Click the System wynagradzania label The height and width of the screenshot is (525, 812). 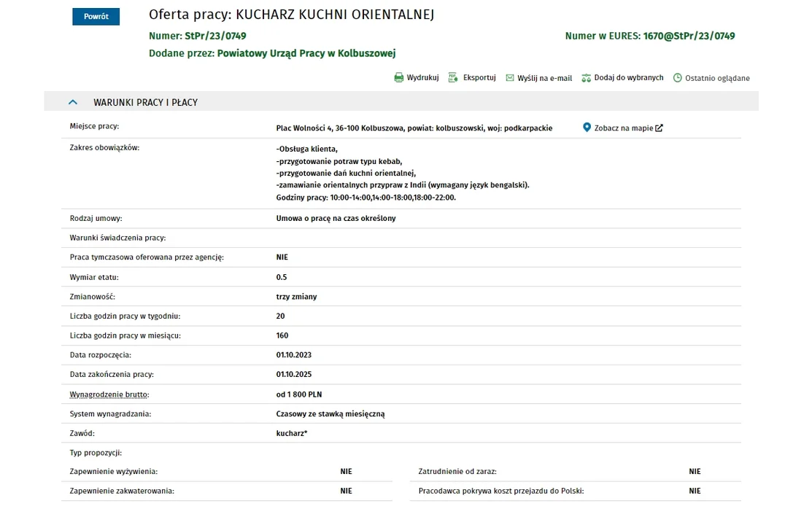111,414
